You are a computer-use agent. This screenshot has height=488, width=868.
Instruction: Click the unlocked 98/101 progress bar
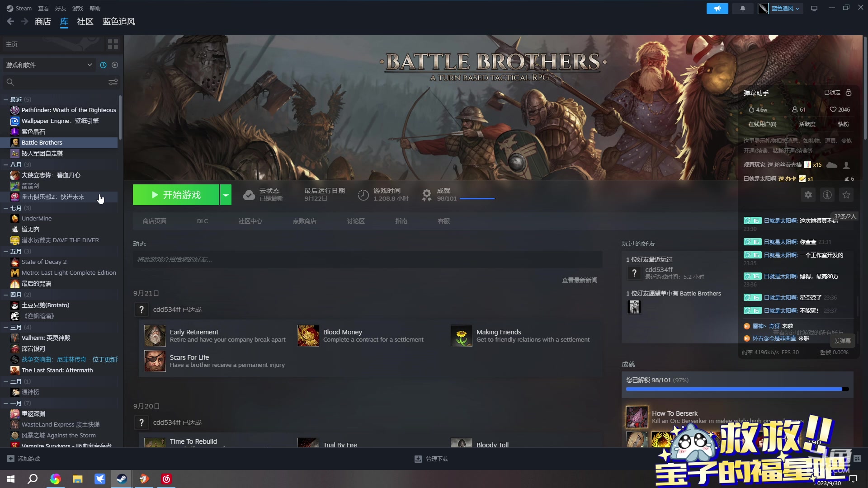pos(737,389)
